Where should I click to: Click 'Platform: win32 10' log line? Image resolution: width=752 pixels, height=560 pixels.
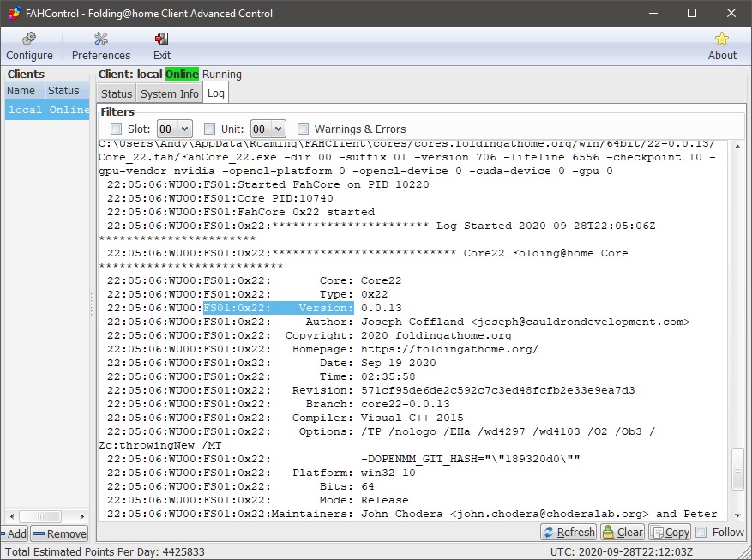coord(262,473)
